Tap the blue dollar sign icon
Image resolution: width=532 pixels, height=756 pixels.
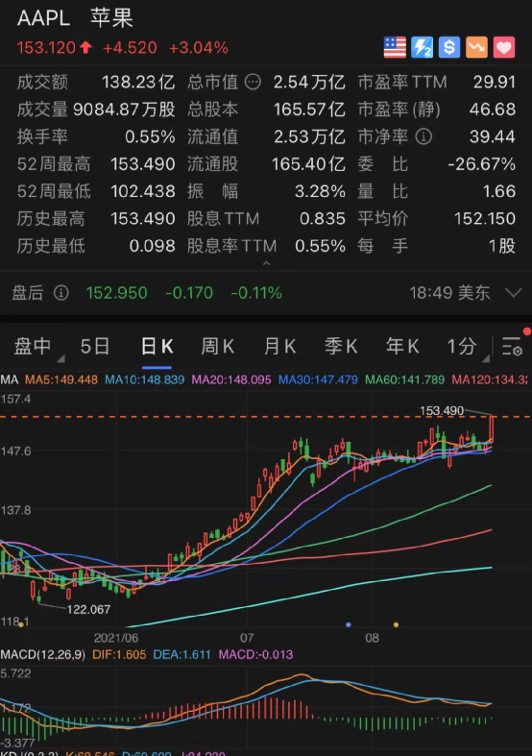(x=449, y=47)
